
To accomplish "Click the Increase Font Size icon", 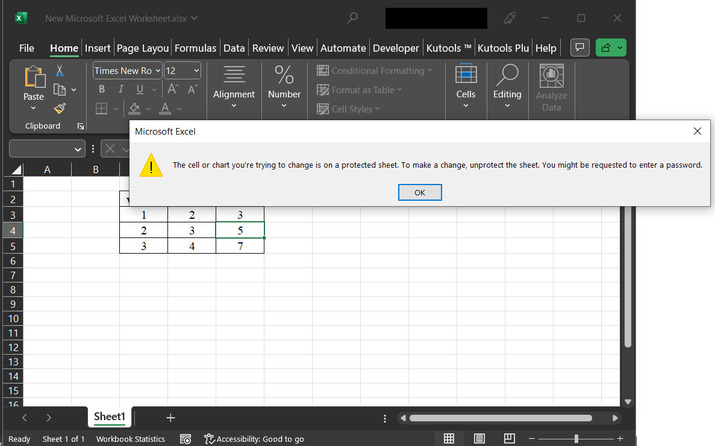I will [173, 89].
